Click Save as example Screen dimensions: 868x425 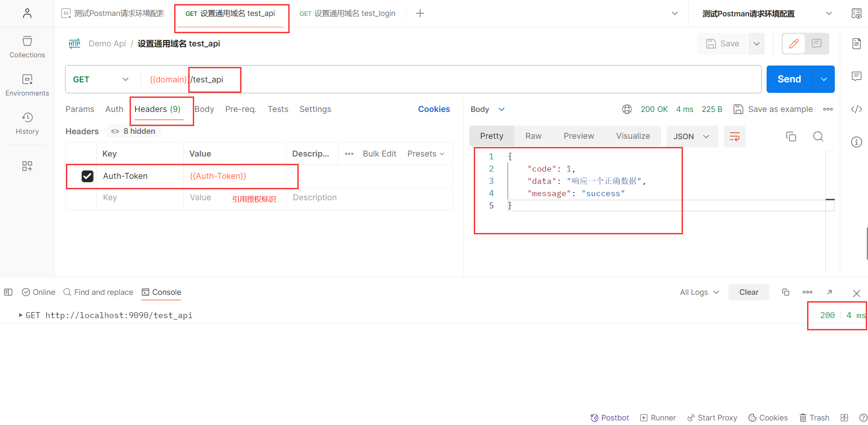point(773,109)
